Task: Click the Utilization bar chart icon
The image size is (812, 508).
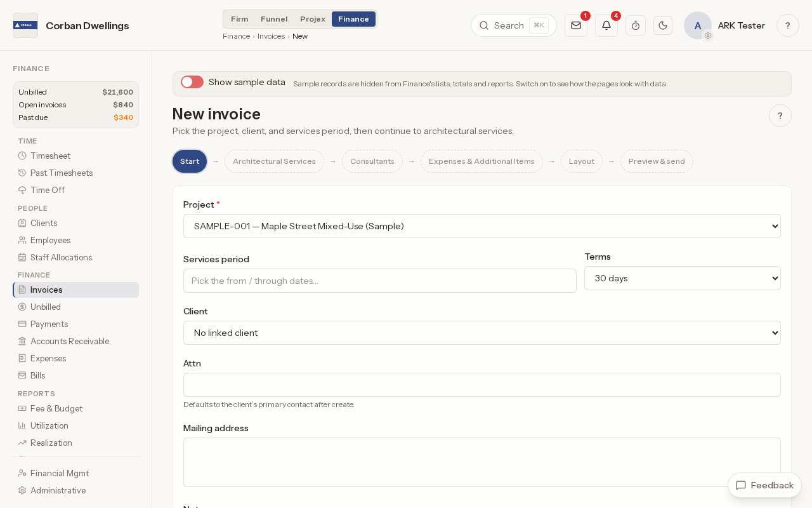Action: [22, 425]
